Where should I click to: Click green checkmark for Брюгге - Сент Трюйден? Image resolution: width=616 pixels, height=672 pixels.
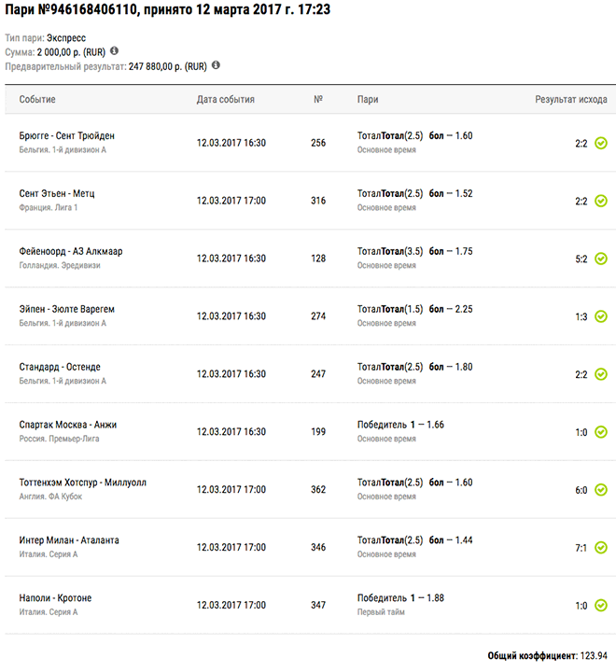pyautogui.click(x=601, y=143)
